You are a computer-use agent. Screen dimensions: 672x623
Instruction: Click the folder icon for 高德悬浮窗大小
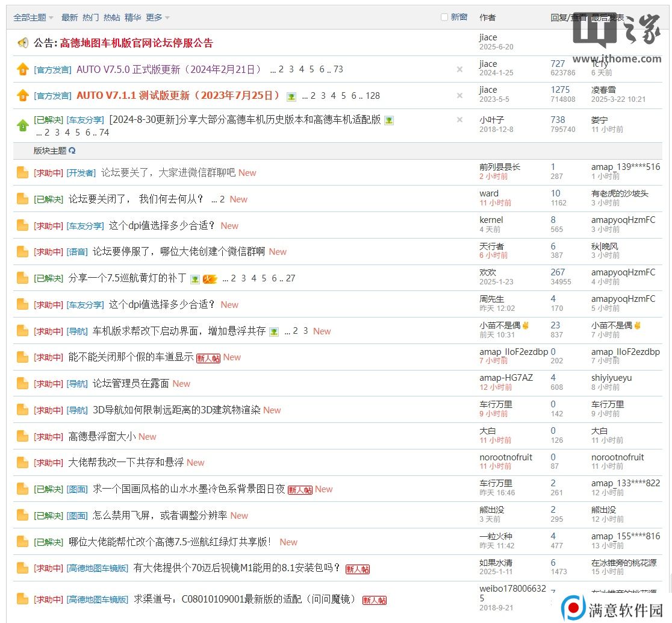(x=22, y=436)
